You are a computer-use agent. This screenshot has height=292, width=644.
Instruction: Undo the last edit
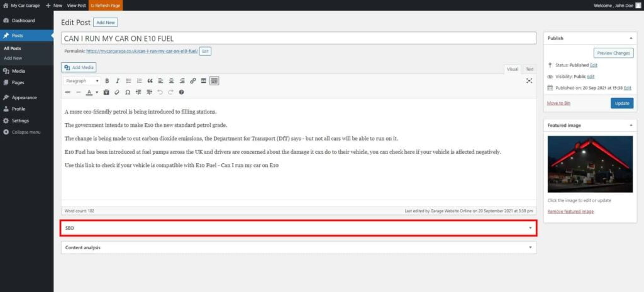(160, 92)
